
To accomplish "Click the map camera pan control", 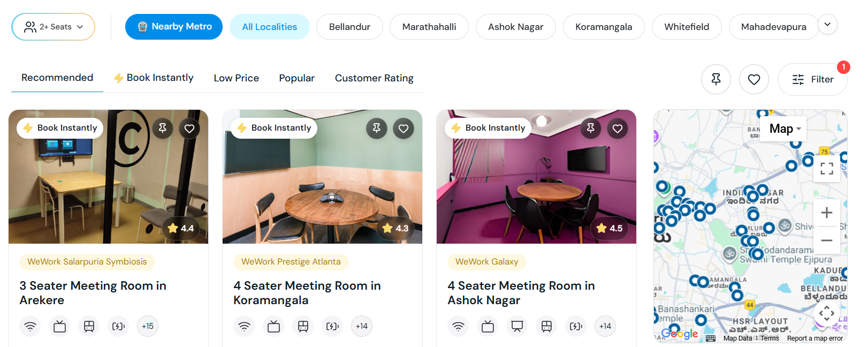I will coord(827,313).
